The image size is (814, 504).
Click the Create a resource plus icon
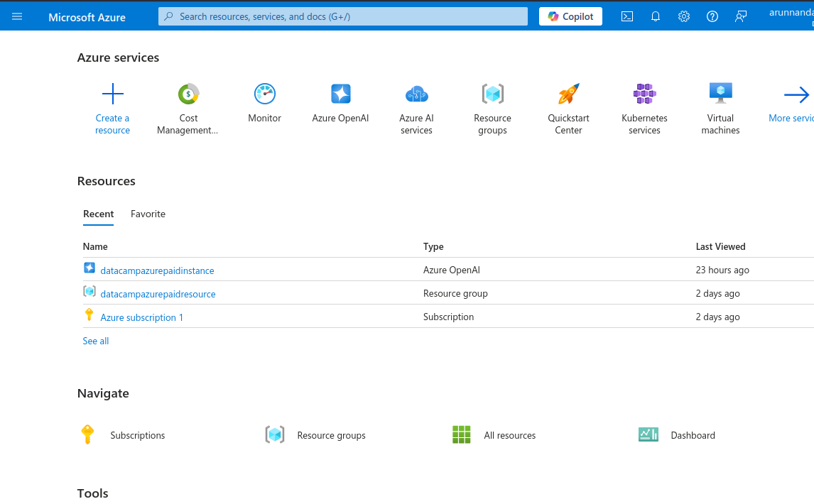point(113,94)
